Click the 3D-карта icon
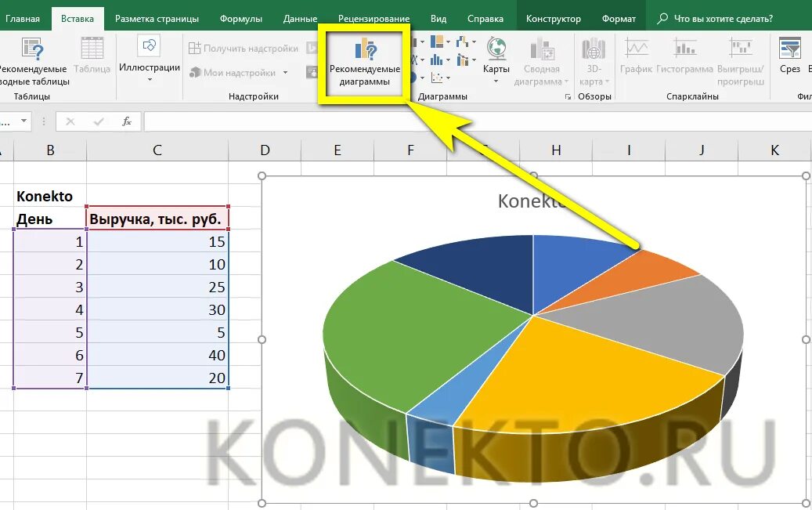The height and width of the screenshot is (510, 812). 594,49
